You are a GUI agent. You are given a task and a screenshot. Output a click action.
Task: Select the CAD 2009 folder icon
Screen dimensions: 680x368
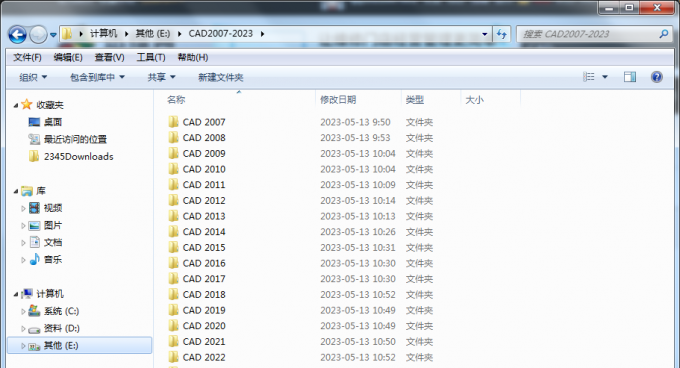point(173,153)
